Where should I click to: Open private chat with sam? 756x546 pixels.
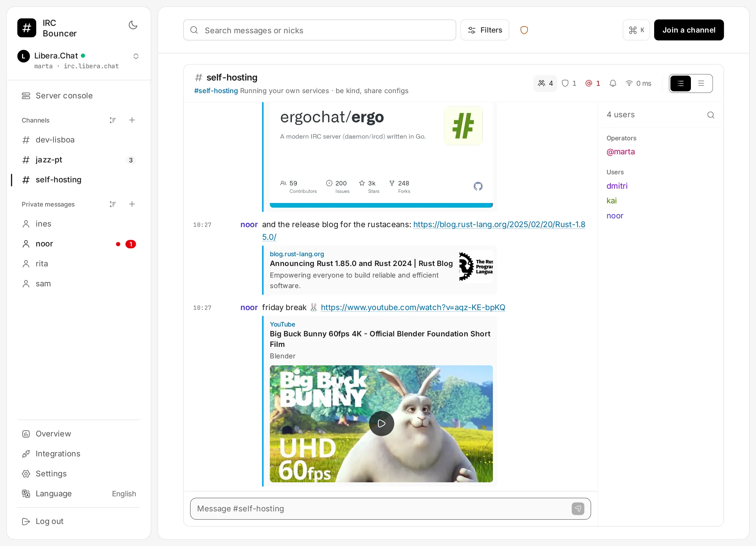(78, 283)
